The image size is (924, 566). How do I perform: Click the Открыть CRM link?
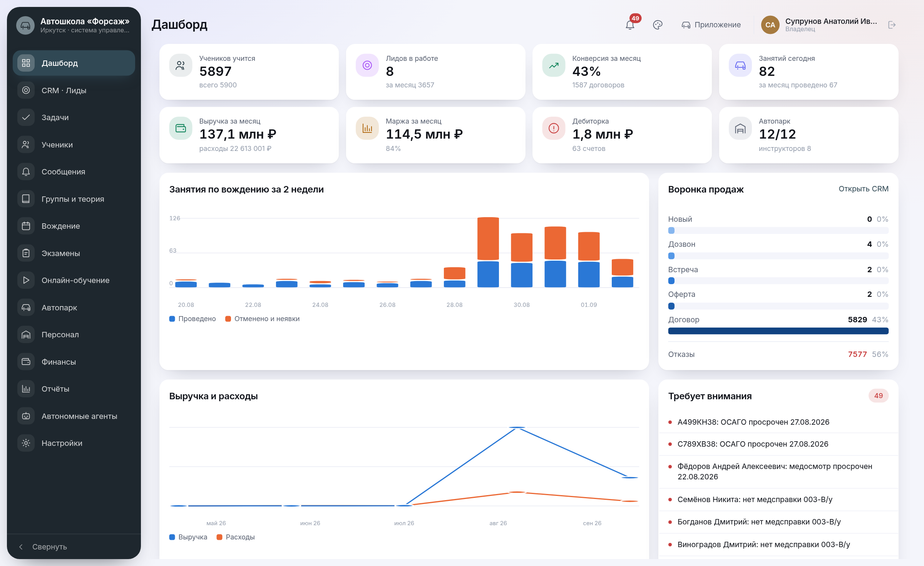tap(864, 189)
